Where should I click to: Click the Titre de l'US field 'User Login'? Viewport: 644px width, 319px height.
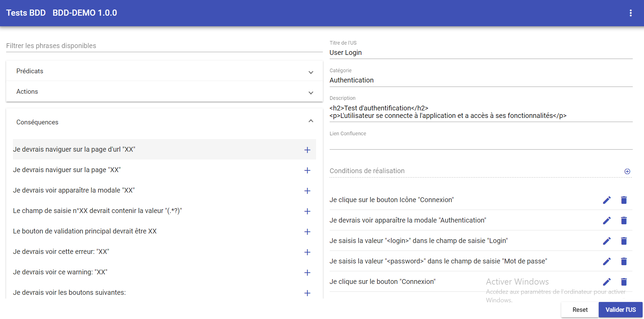pos(481,53)
